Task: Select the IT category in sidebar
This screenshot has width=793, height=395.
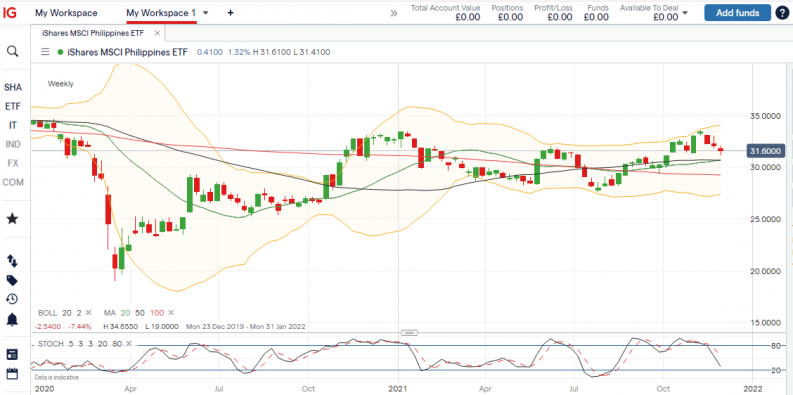Action: click(13, 125)
